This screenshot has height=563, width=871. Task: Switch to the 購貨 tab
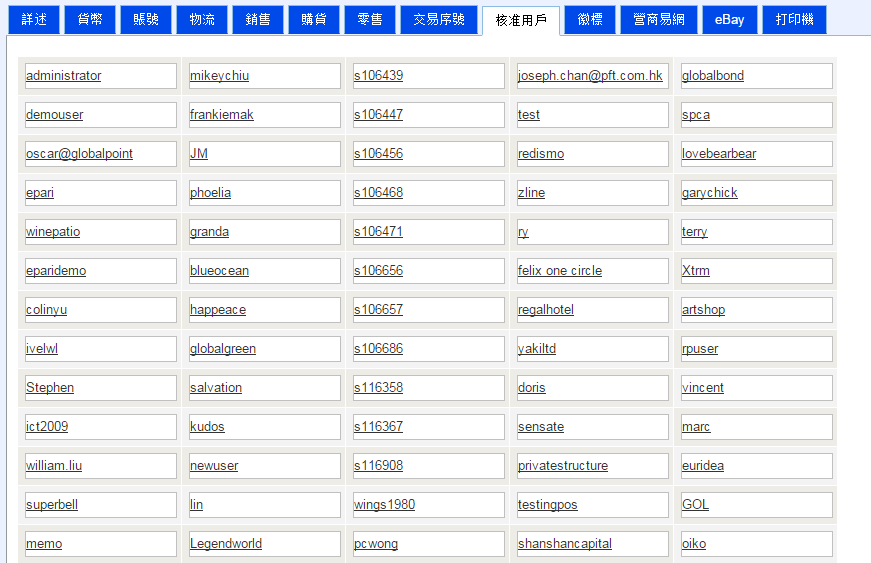click(x=314, y=19)
